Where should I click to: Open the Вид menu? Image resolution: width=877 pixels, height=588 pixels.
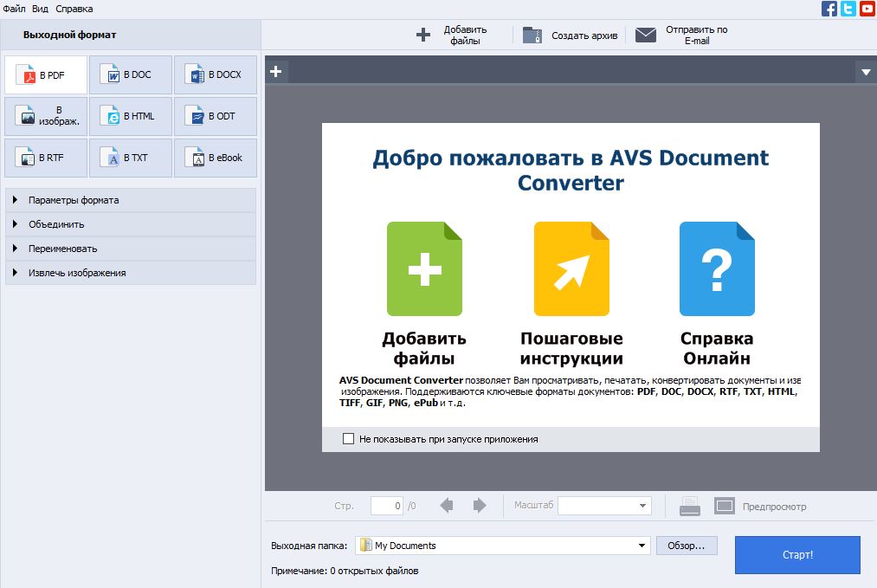pos(40,9)
